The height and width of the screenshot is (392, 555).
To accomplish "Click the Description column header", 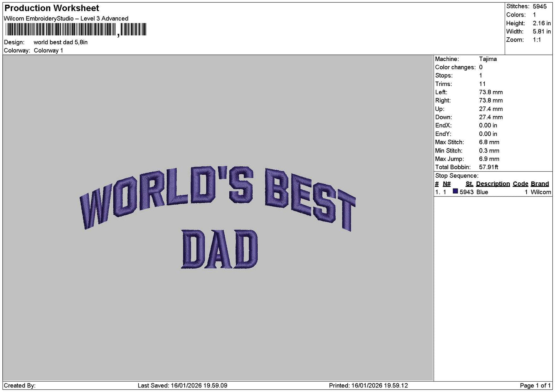I will coord(493,184).
